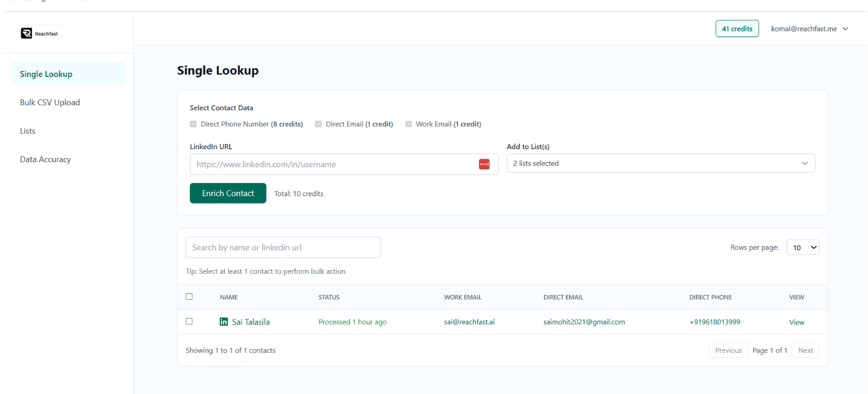Screen dimensions: 868x394
Task: Toggle the Work Email checkbox
Action: [x=408, y=124]
